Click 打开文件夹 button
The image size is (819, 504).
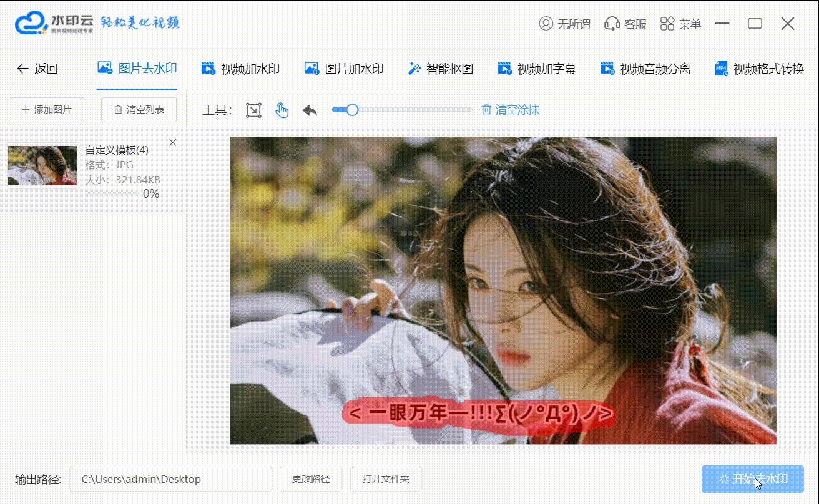click(386, 479)
